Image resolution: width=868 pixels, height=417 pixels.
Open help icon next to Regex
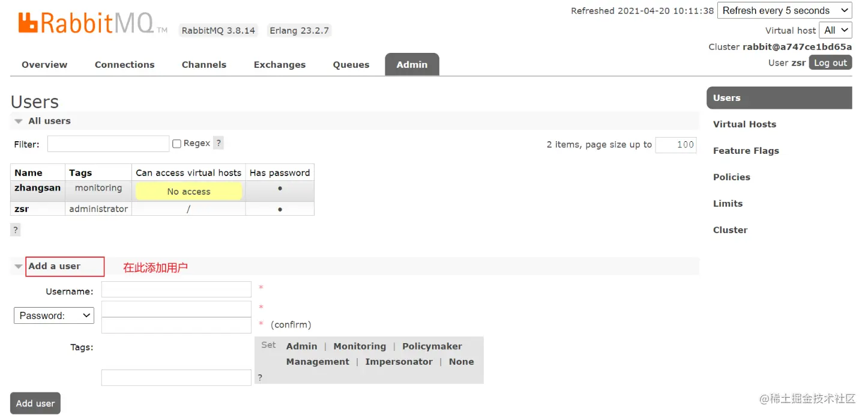(219, 143)
